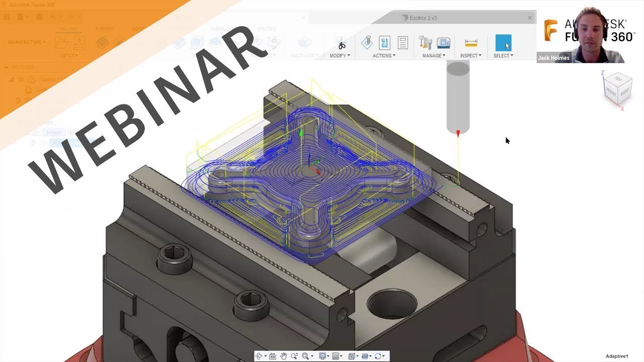Click the Viewports cube icon
Image resolution: width=644 pixels, height=362 pixels.
pyautogui.click(x=351, y=356)
